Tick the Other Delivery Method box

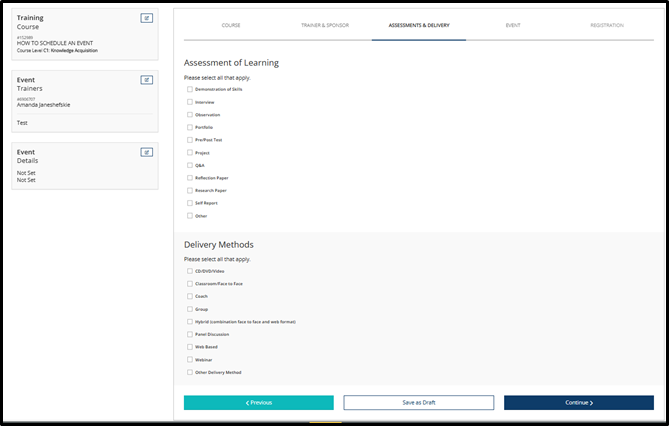pyautogui.click(x=190, y=372)
